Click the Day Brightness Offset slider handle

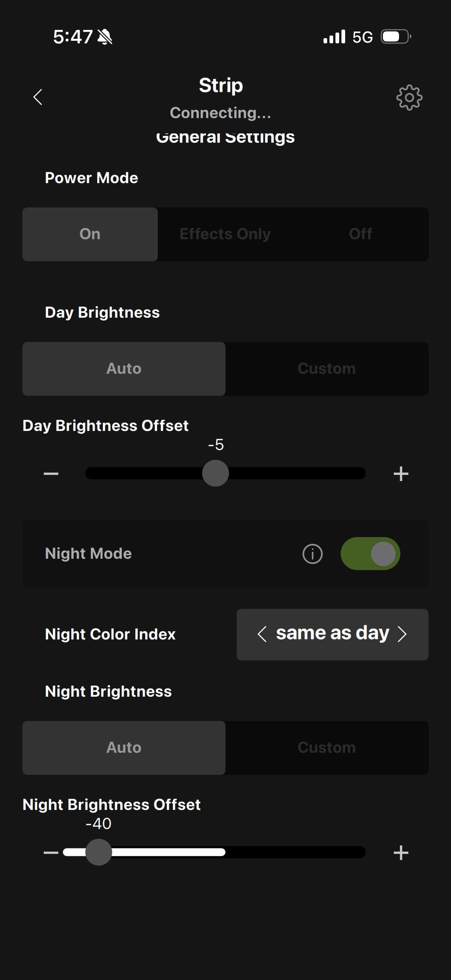215,473
